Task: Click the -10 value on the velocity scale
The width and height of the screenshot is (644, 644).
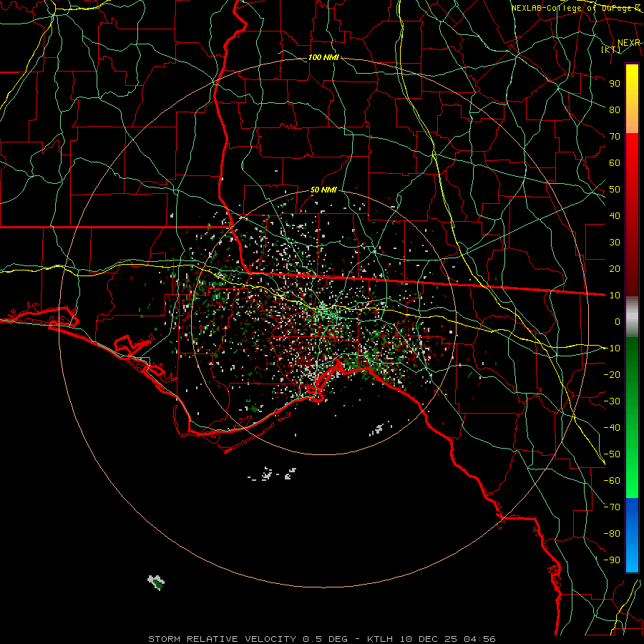Action: click(612, 348)
